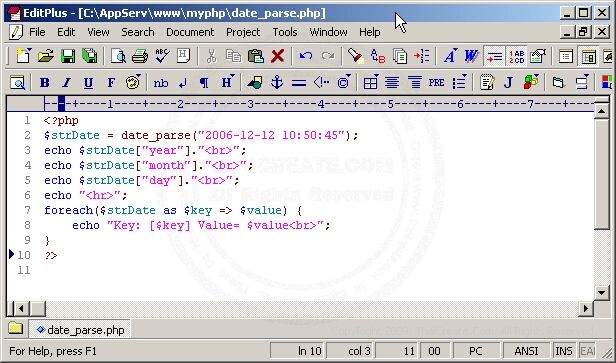Screen dimensions: 616x363
Task: Insert paragraph tag icon
Action: [x=204, y=82]
